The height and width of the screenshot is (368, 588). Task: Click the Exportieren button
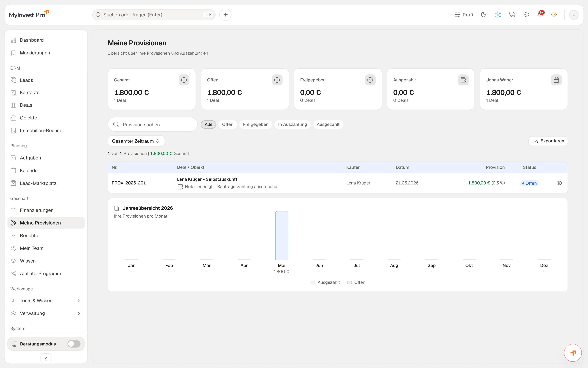(x=548, y=141)
